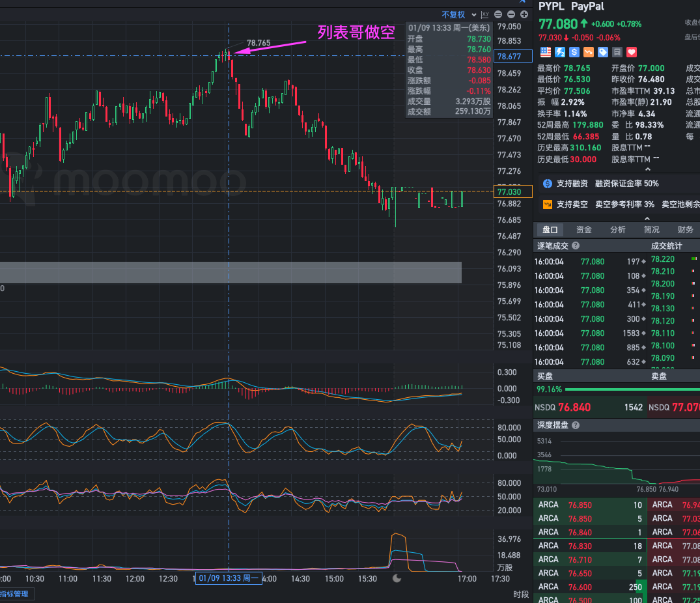Click the 成交量 3.293万股 tooltip value
The image size is (700, 603).
473,102
